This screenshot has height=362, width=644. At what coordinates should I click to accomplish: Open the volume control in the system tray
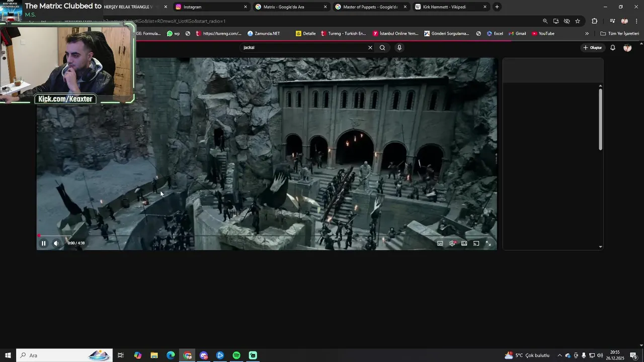[600, 355]
